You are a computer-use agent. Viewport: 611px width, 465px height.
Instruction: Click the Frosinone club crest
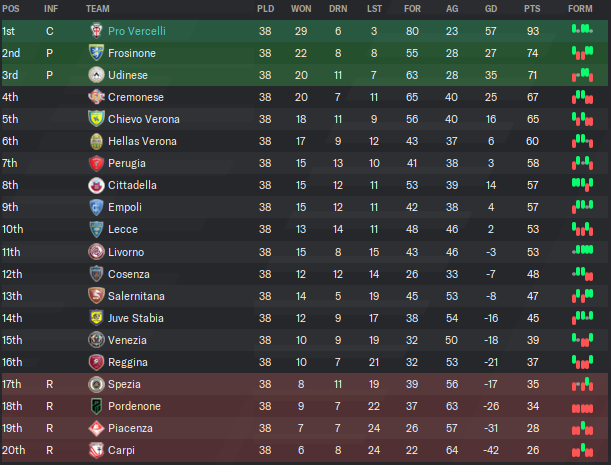tap(96, 53)
